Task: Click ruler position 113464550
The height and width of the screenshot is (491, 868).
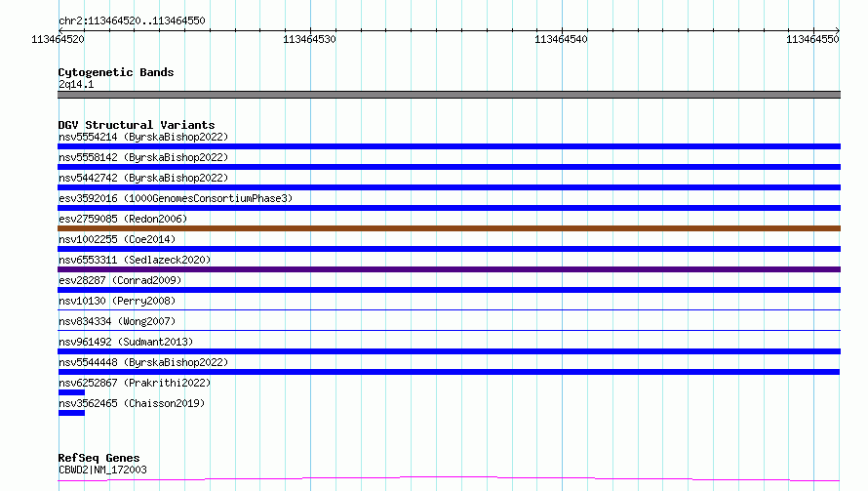Action: 812,39
